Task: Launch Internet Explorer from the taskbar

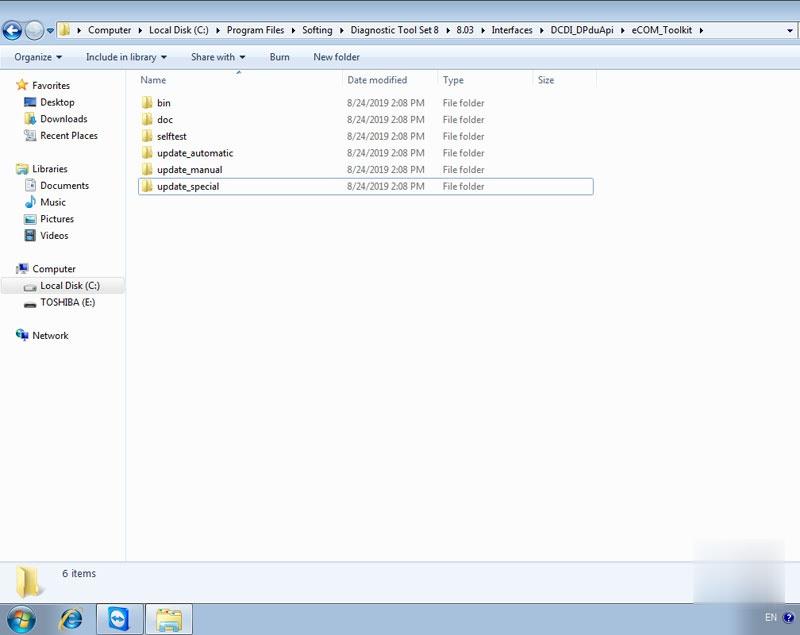Action: coord(71,618)
